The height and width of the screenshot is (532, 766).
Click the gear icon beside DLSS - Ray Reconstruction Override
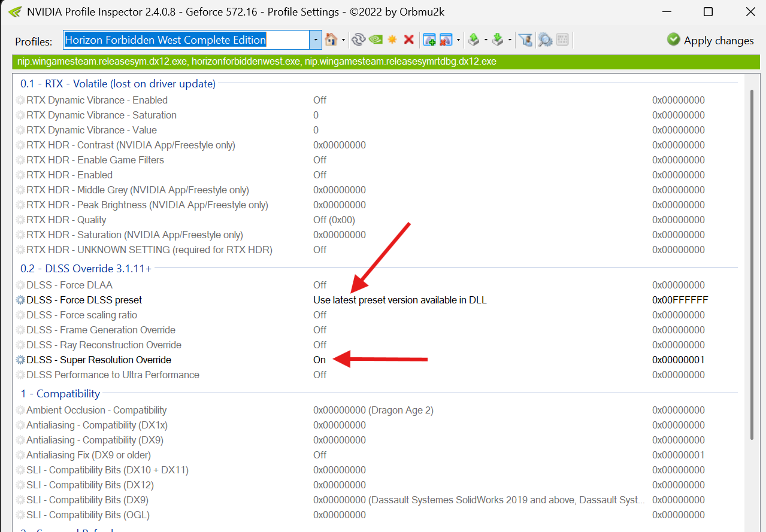click(20, 345)
